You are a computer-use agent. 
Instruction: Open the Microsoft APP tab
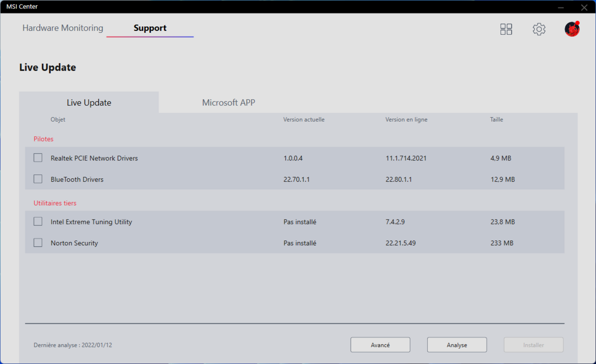(228, 103)
